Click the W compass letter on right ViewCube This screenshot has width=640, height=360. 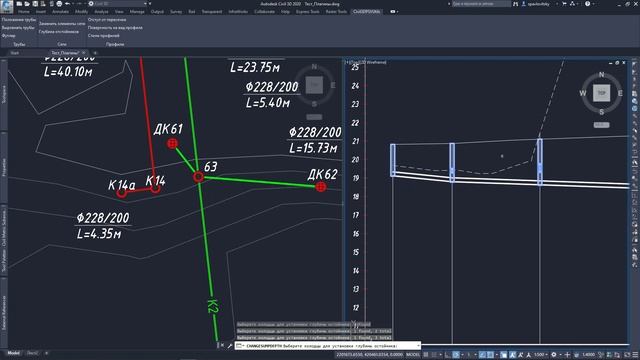tap(583, 93)
